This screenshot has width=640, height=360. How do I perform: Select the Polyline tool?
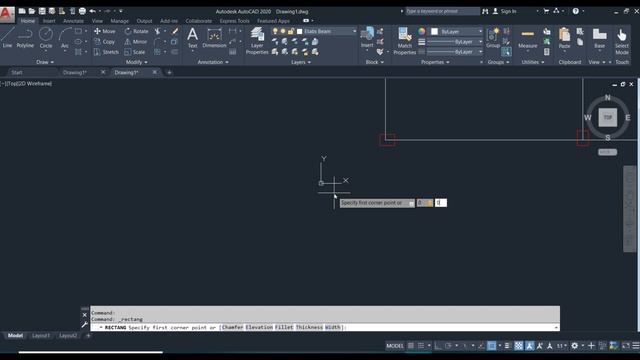point(25,38)
